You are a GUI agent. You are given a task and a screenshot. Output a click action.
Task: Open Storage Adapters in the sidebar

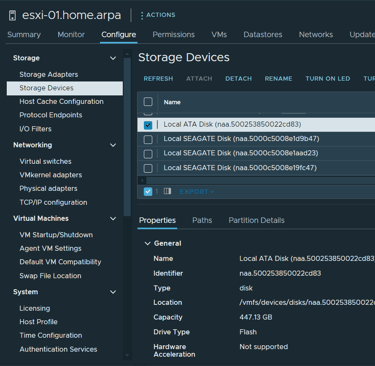coord(49,74)
